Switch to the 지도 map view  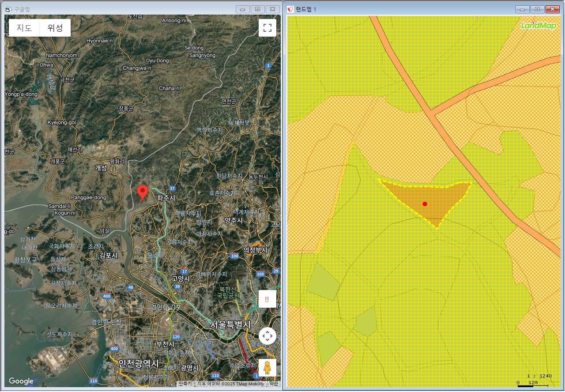24,28
